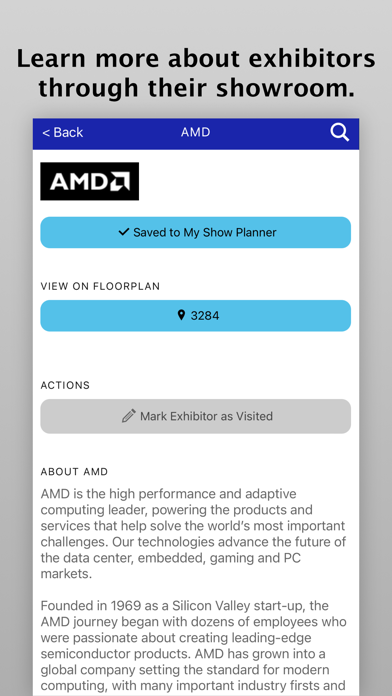
Task: Click the back chevron in header
Action: [46, 133]
